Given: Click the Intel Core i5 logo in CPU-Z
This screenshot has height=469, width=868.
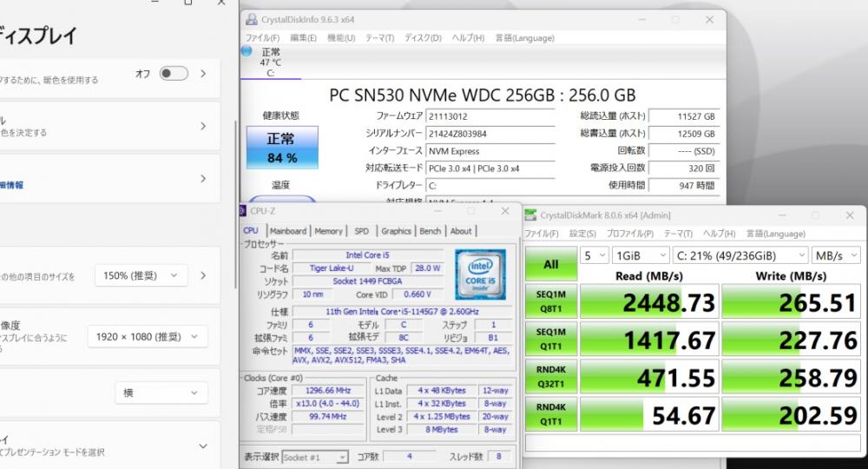Looking at the screenshot, I should tap(480, 274).
